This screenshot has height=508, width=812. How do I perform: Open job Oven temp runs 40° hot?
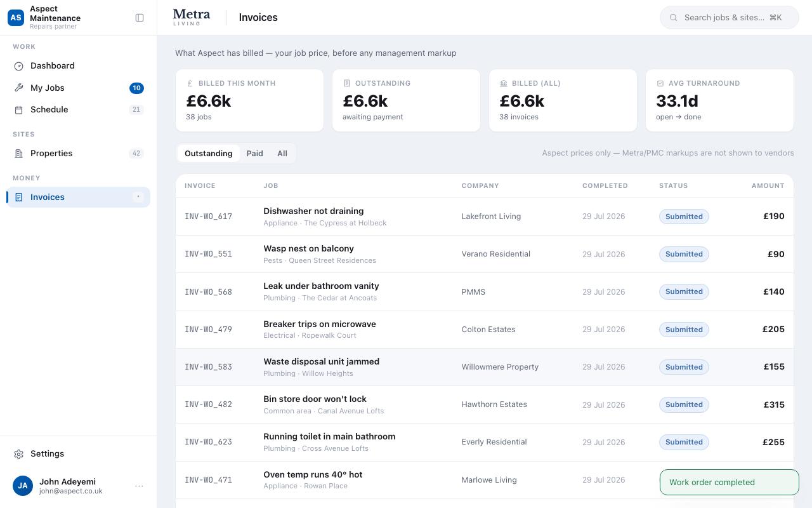pyautogui.click(x=313, y=475)
